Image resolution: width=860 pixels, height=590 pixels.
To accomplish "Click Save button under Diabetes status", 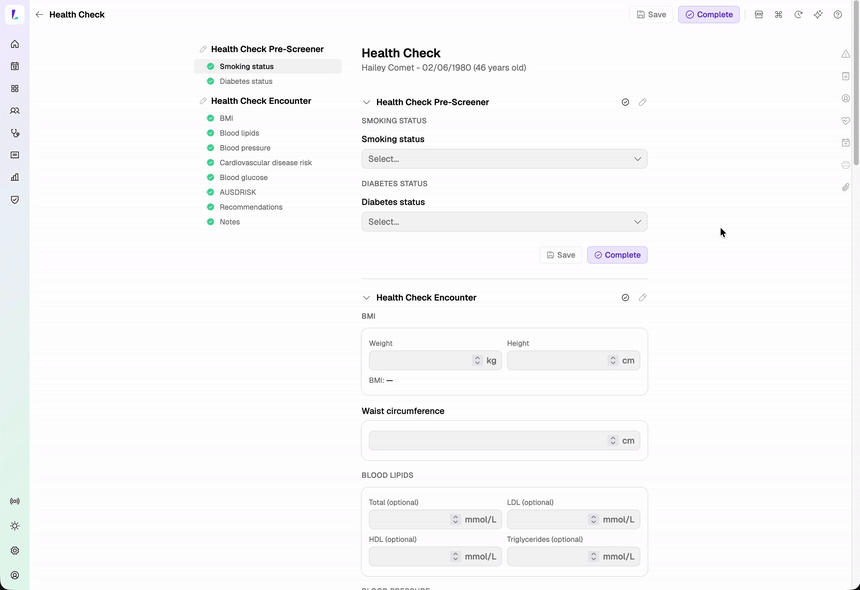I will 561,255.
